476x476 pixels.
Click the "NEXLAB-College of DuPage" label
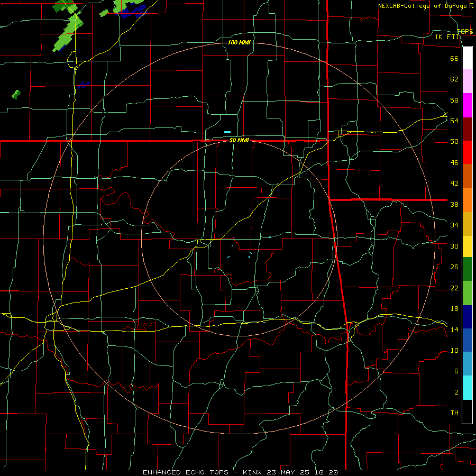click(x=422, y=6)
